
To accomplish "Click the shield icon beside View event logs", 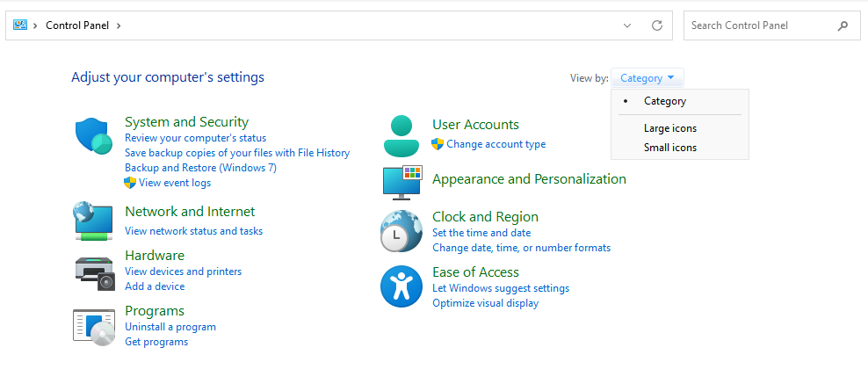I will pos(130,183).
